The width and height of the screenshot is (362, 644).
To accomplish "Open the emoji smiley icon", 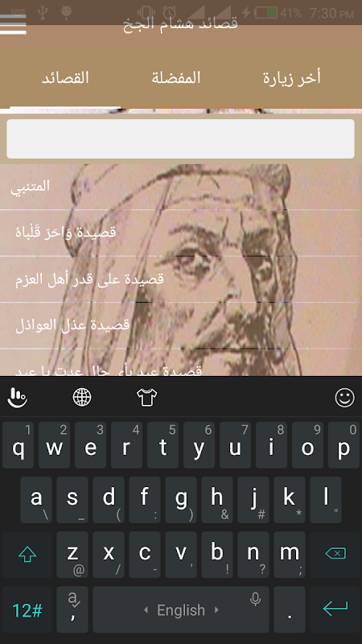I will (x=344, y=397).
